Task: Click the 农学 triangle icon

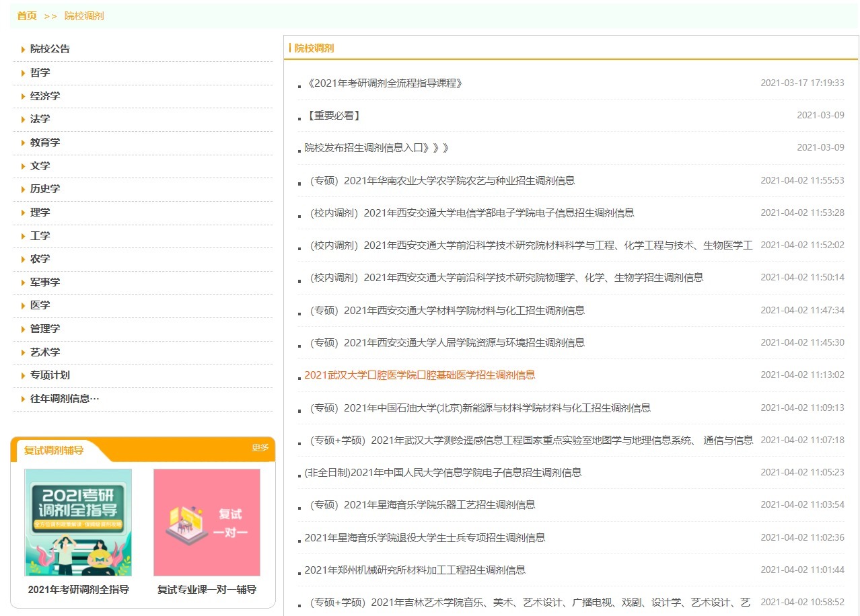Action: (23, 258)
